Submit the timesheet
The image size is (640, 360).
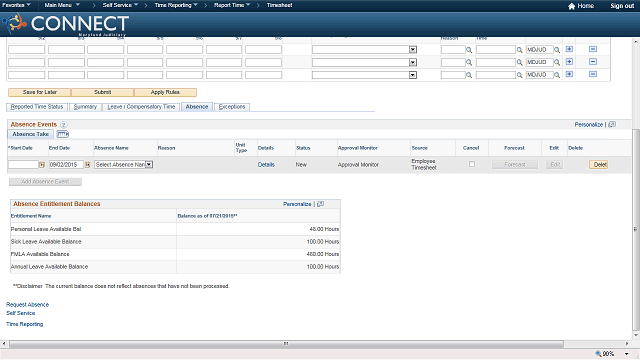102,92
